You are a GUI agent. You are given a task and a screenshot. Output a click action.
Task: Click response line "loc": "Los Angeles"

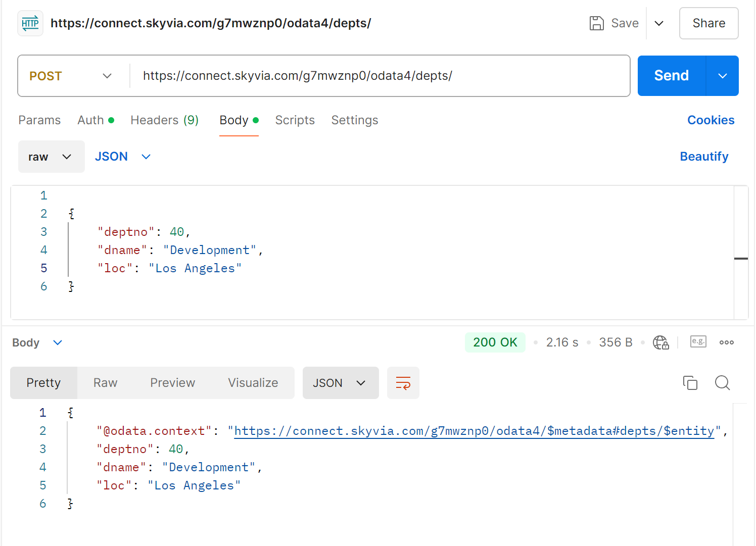tap(168, 485)
